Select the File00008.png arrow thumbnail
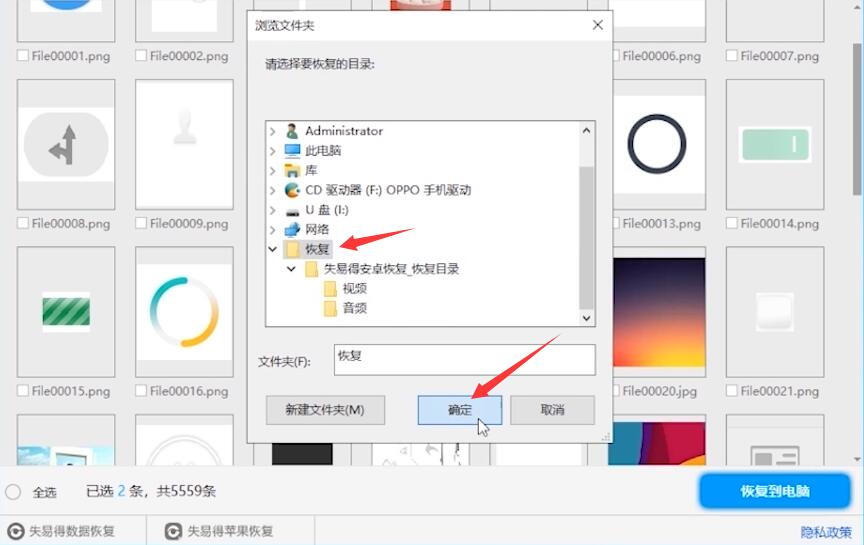Image resolution: width=864 pixels, height=545 pixels. 66,144
